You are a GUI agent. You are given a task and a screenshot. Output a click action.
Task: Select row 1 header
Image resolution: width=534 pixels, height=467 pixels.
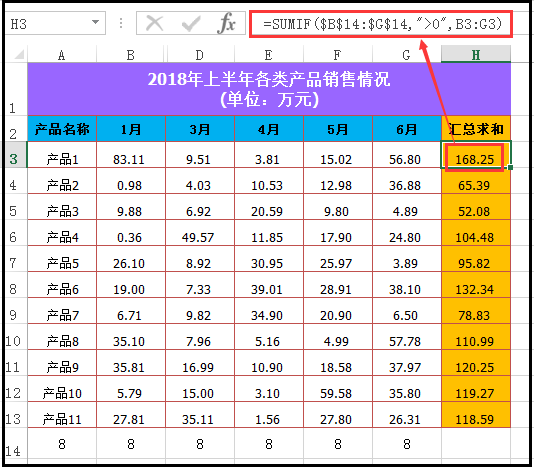16,89
